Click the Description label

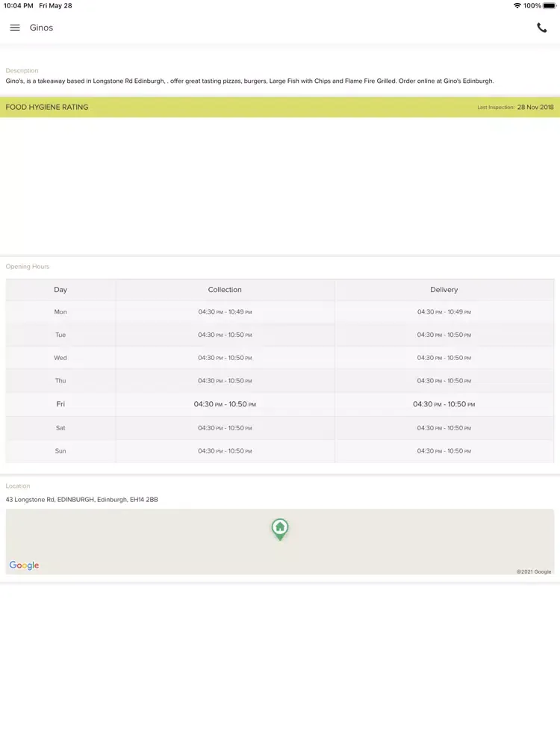[22, 70]
